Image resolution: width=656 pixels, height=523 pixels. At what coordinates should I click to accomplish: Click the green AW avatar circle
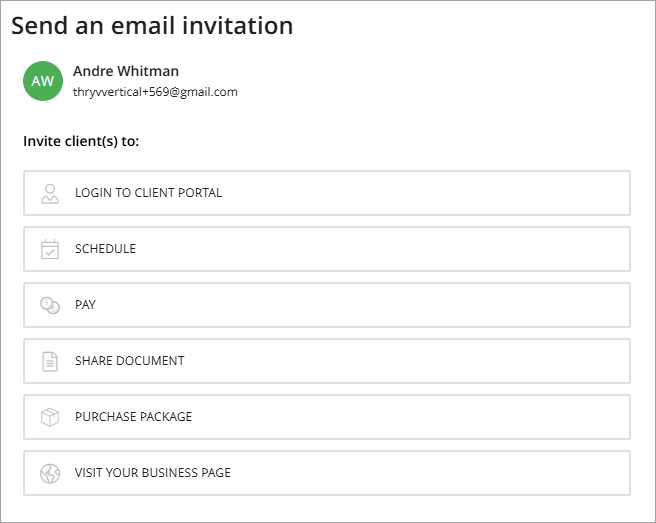43,81
